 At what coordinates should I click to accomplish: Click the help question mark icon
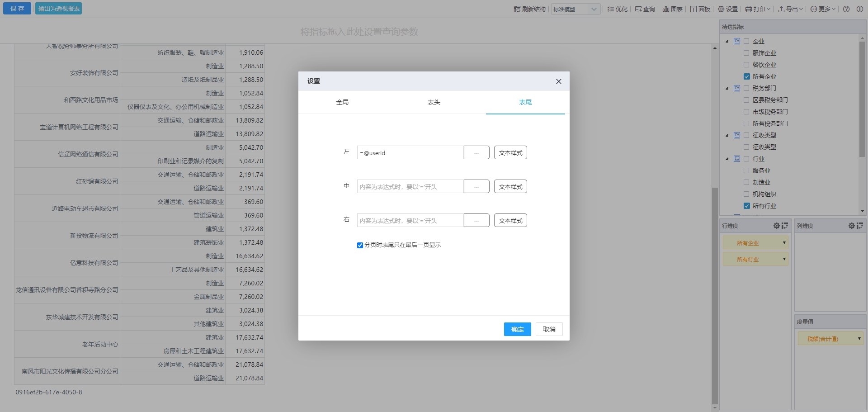tap(846, 9)
